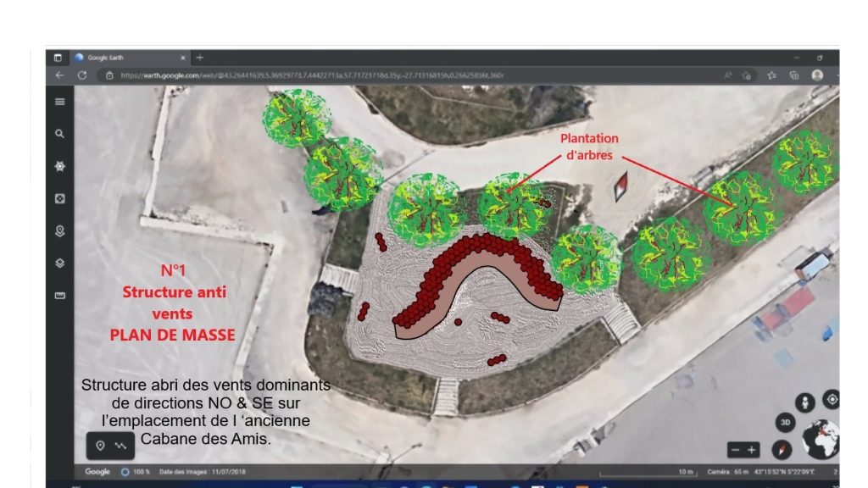Open Projects via the map pin icon
Viewport: 868px width, 488px height.
click(59, 231)
